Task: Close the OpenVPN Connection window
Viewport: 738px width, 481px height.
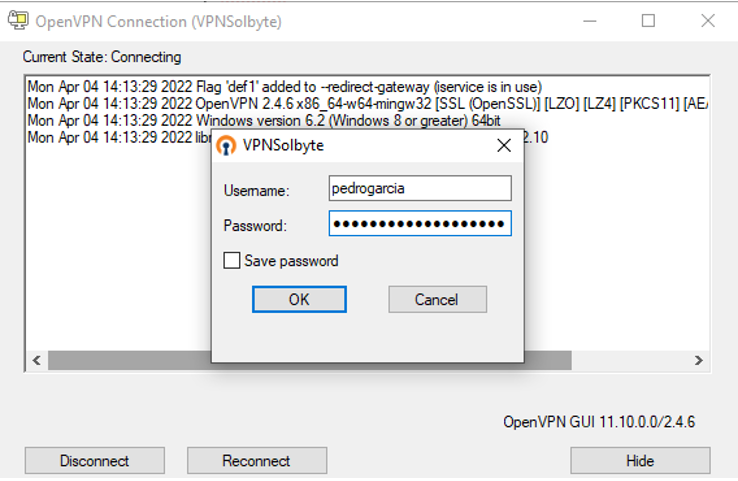Action: click(x=708, y=21)
